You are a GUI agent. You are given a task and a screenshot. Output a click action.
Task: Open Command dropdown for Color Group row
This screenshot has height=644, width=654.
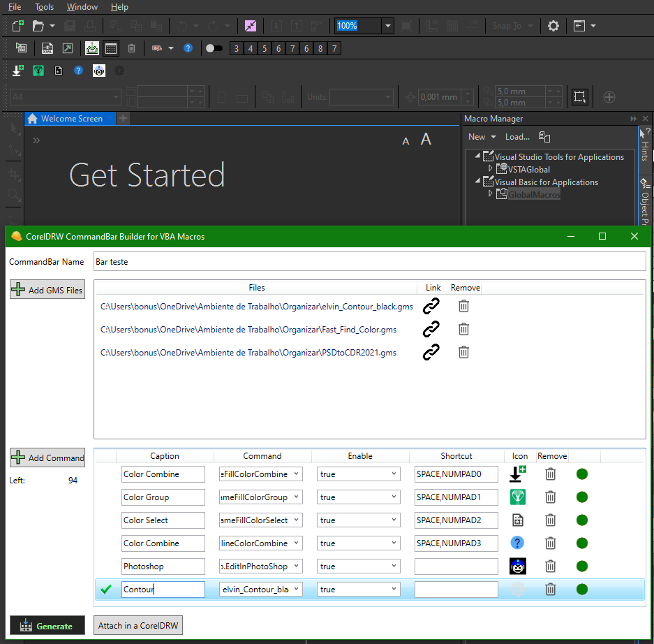click(296, 497)
